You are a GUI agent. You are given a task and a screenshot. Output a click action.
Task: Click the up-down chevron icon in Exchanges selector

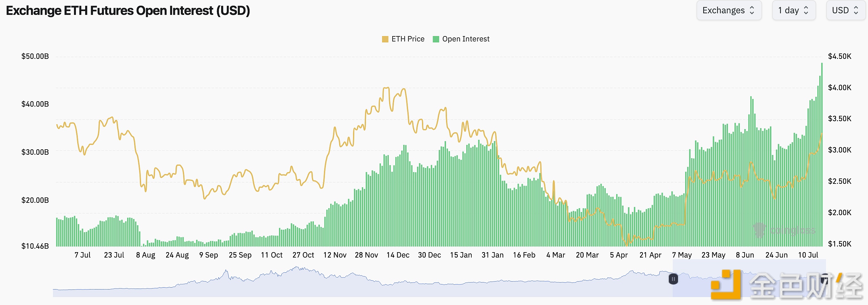pos(752,10)
